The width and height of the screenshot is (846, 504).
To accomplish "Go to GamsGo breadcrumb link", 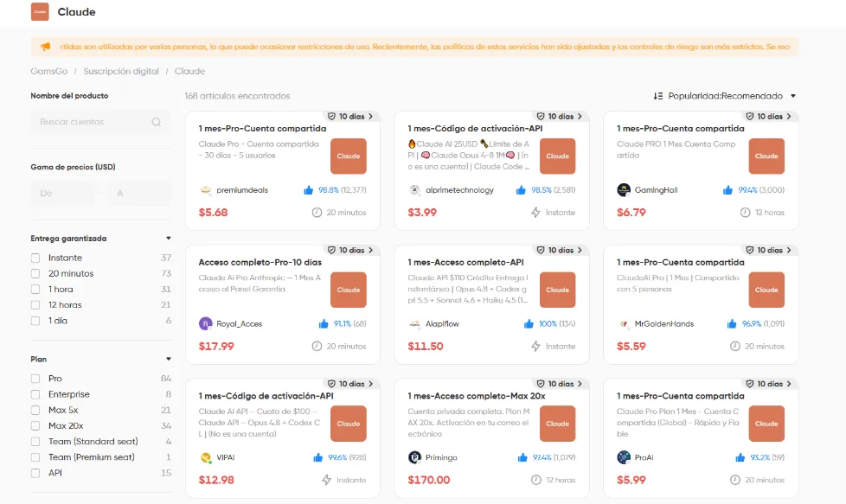I will point(49,71).
